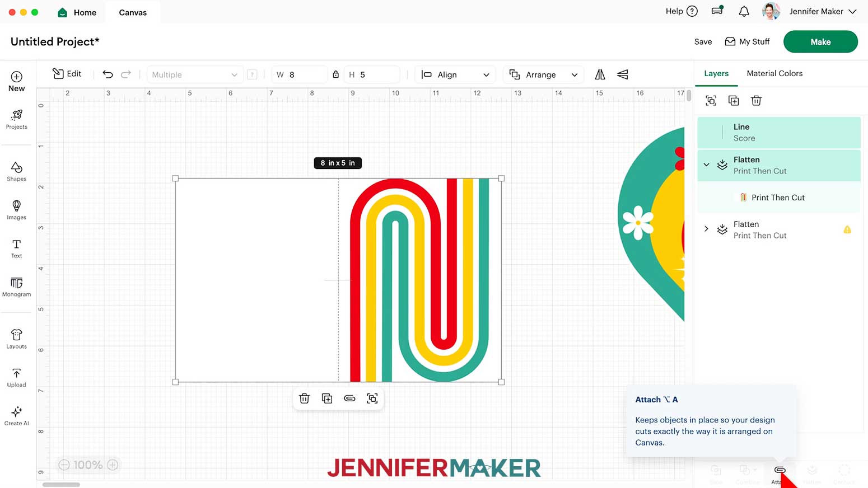868x488 pixels.
Task: Open the Projects panel in sidebar
Action: [17, 119]
